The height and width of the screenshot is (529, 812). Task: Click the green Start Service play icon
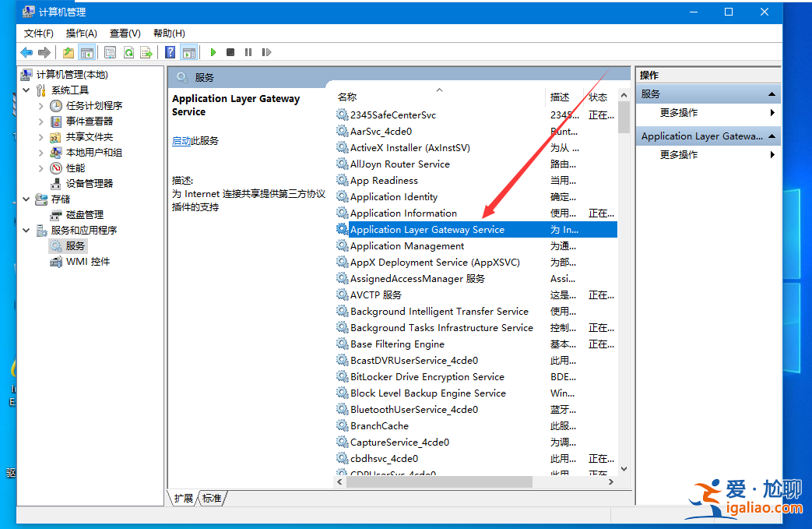pyautogui.click(x=213, y=52)
